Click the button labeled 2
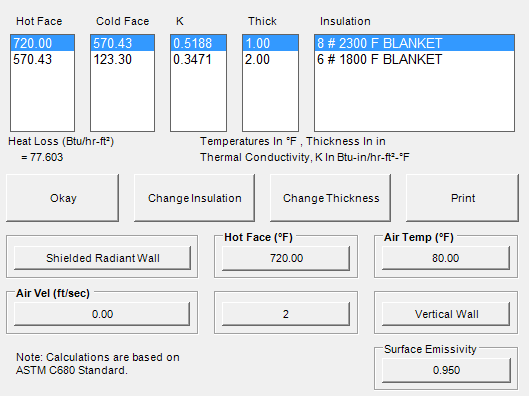The image size is (529, 396). (x=286, y=314)
